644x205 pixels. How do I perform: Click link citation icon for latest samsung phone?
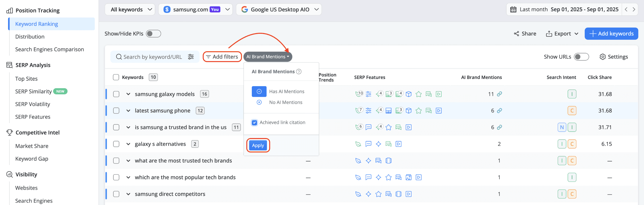[x=500, y=110]
